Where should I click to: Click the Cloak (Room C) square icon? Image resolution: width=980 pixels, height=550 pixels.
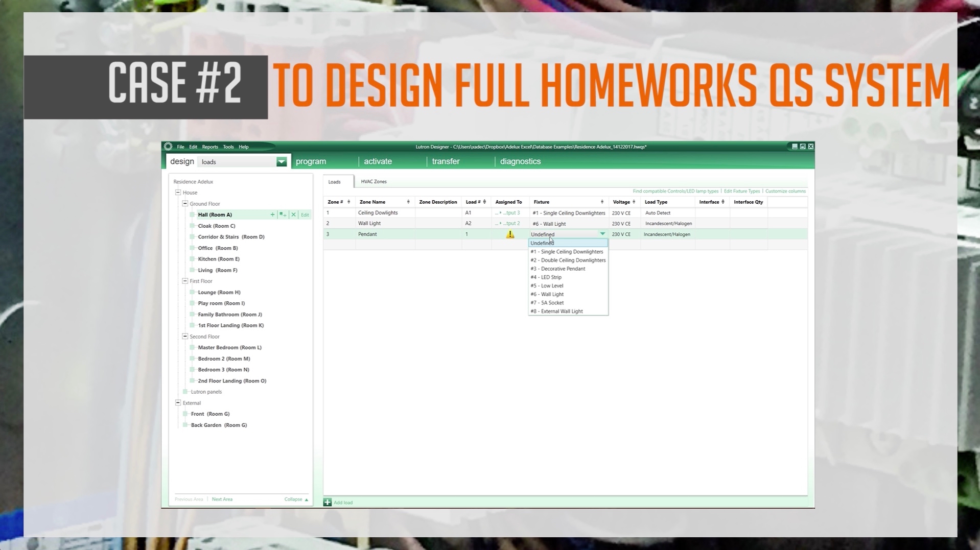193,226
